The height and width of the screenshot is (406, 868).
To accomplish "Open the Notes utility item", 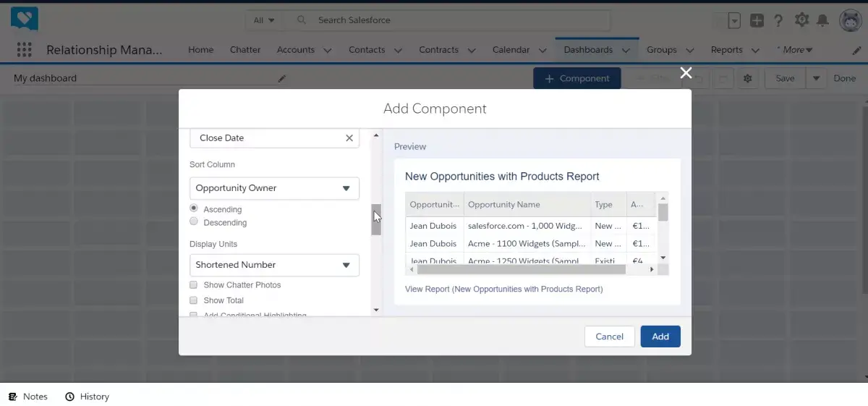I will [28, 397].
